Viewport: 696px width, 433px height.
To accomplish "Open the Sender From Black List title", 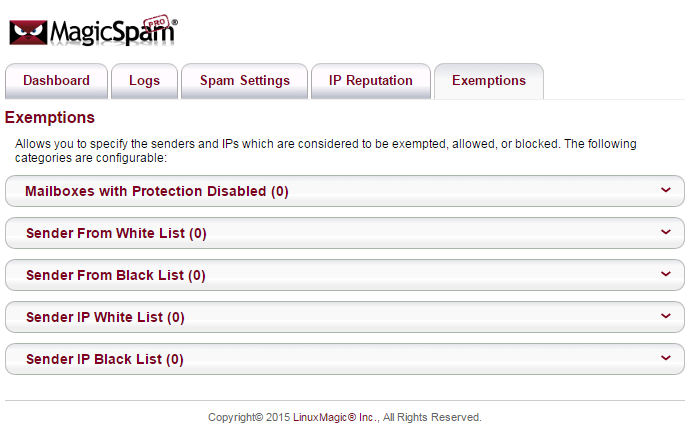I will tap(116, 275).
